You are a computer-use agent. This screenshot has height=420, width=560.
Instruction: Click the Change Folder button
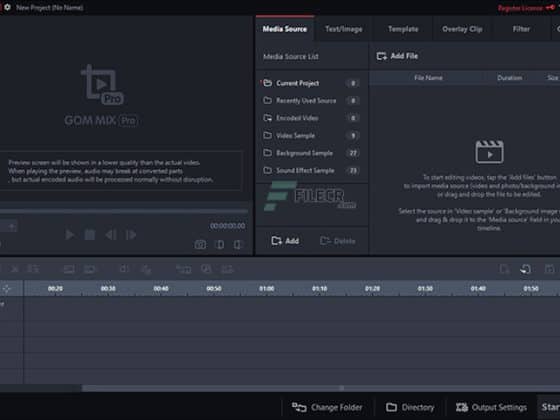(327, 407)
